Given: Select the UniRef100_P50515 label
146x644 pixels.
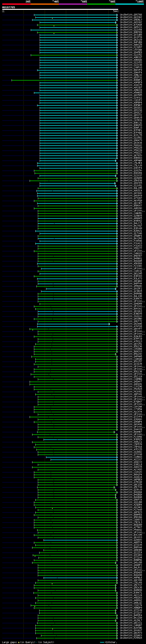Looking at the screenshot, I should tap(131, 389).
